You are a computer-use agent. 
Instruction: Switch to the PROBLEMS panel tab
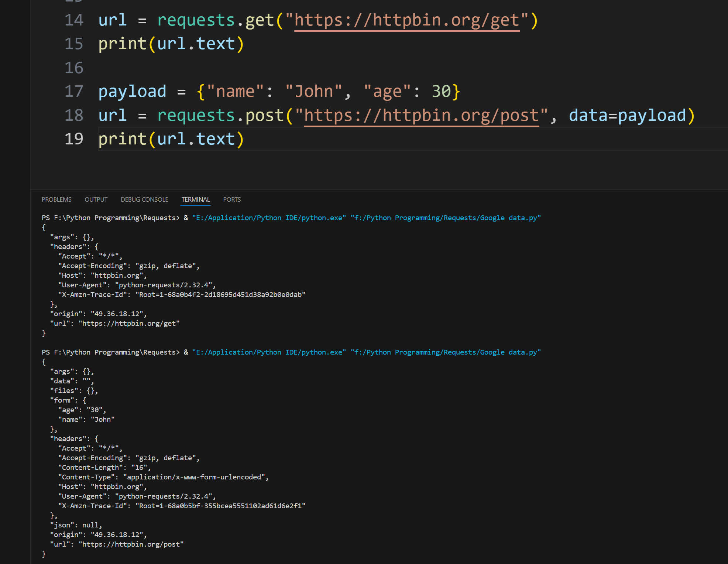pyautogui.click(x=56, y=199)
